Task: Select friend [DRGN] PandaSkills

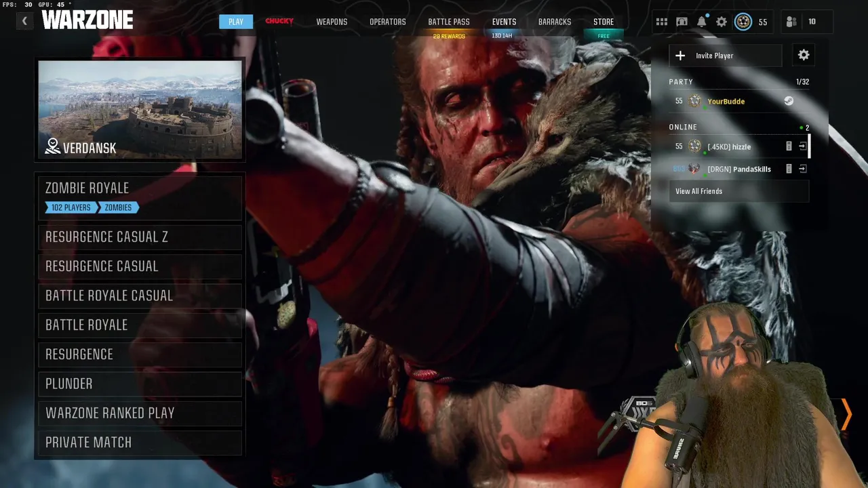Action: click(x=738, y=169)
